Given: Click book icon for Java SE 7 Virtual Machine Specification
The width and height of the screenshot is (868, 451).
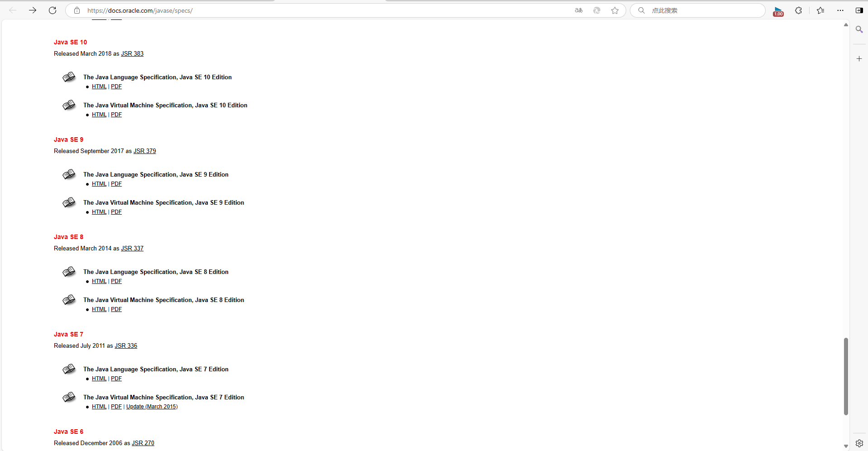Looking at the screenshot, I should pos(69,397).
